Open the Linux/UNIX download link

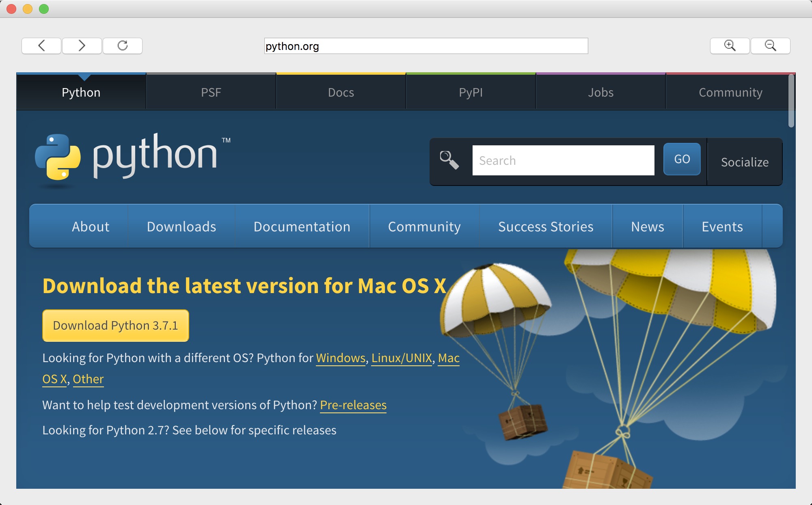pos(402,358)
